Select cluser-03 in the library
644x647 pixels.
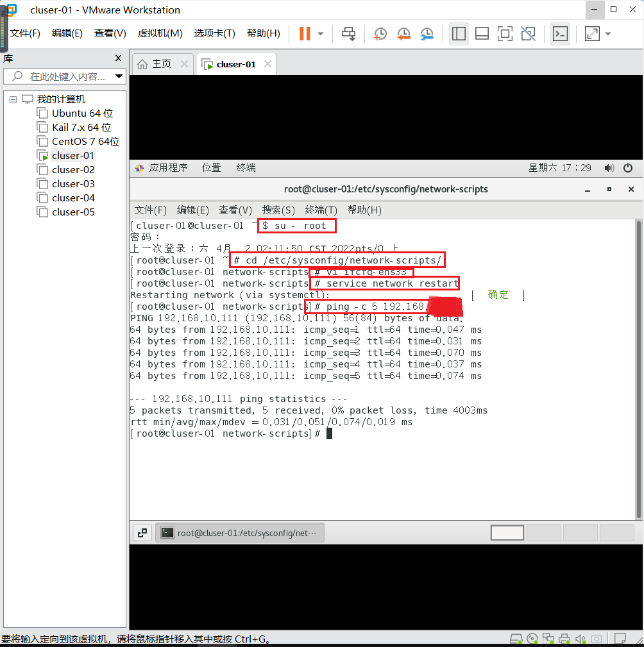coord(66,183)
